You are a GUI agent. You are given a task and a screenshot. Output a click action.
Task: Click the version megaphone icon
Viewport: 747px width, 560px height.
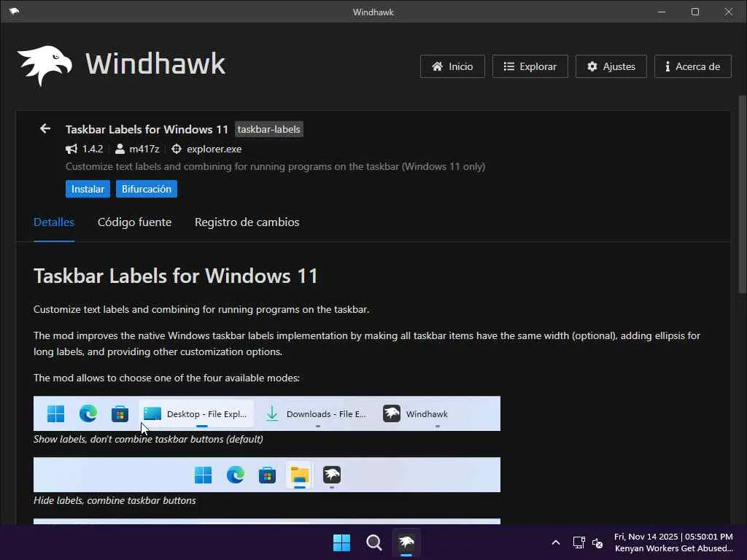click(71, 149)
